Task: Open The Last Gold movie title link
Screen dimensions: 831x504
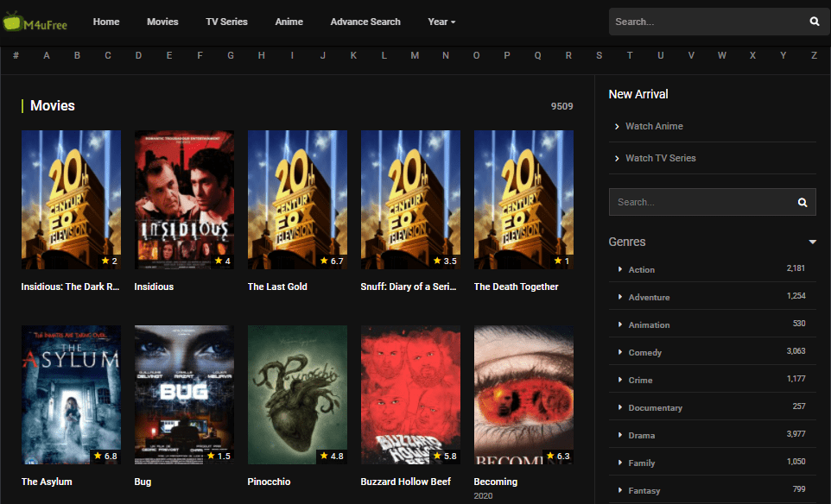Action: tap(277, 287)
